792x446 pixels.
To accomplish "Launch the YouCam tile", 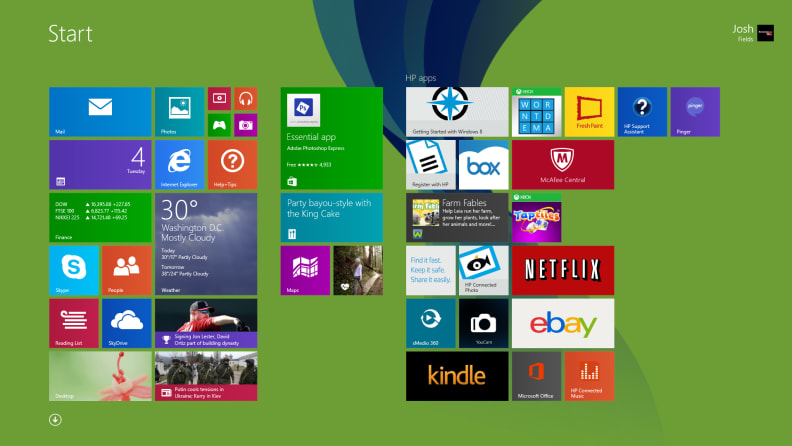I will 483,323.
